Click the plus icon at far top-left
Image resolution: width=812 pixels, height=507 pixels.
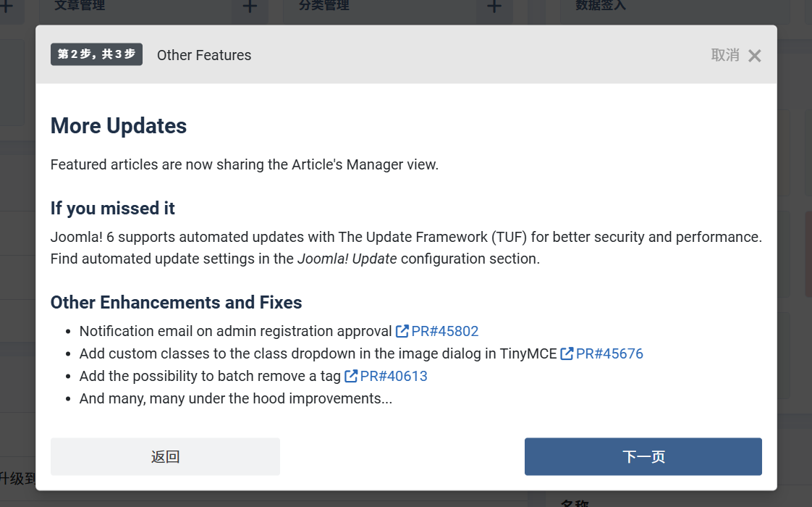pyautogui.click(x=6, y=7)
